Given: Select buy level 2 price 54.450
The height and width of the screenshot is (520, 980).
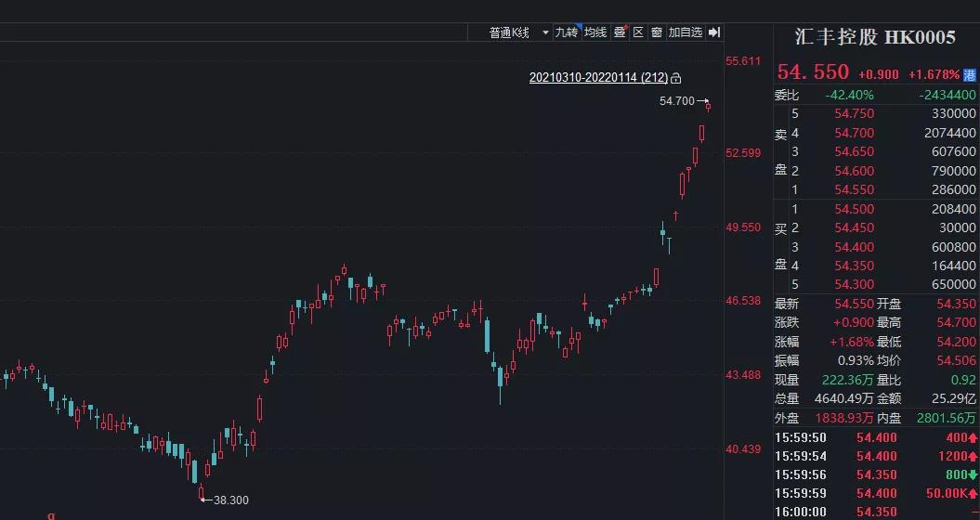Looking at the screenshot, I should [x=854, y=227].
